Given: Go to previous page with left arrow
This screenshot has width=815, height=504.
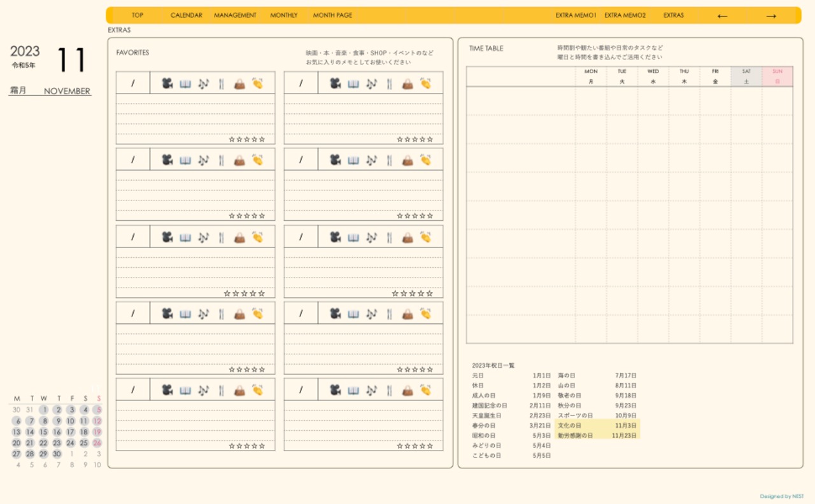Looking at the screenshot, I should (722, 16).
